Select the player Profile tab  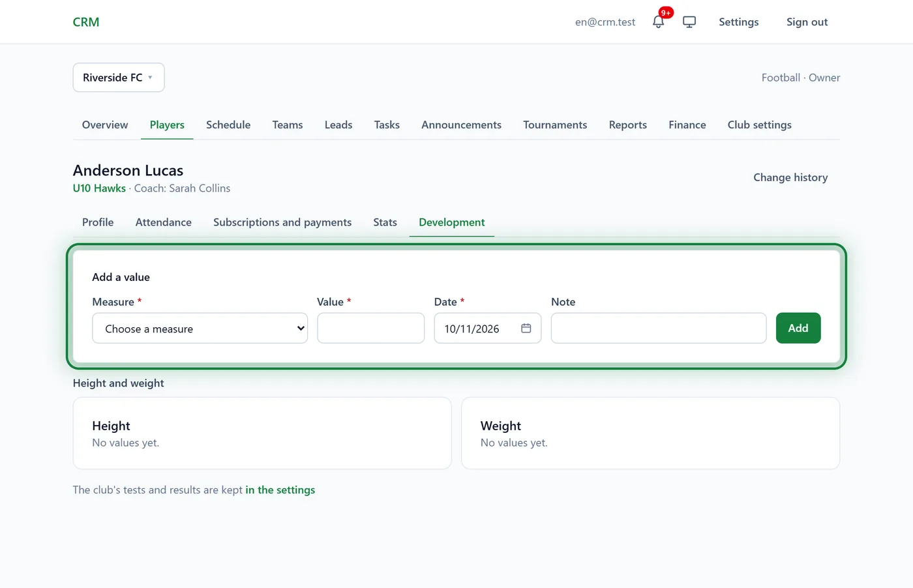click(x=98, y=222)
